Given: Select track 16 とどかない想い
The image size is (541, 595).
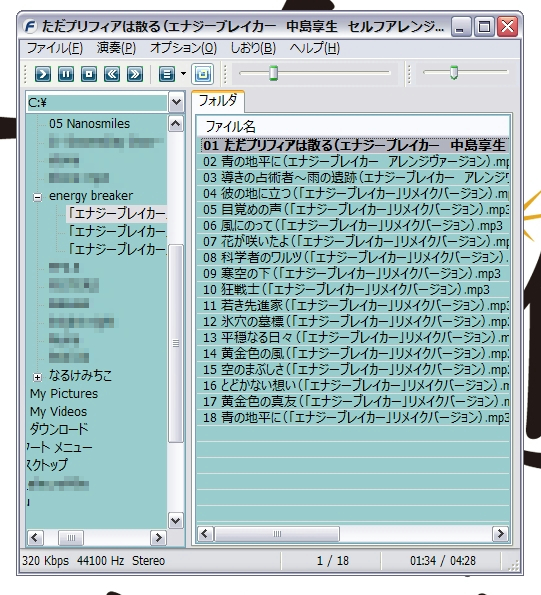Looking at the screenshot, I should tap(352, 386).
